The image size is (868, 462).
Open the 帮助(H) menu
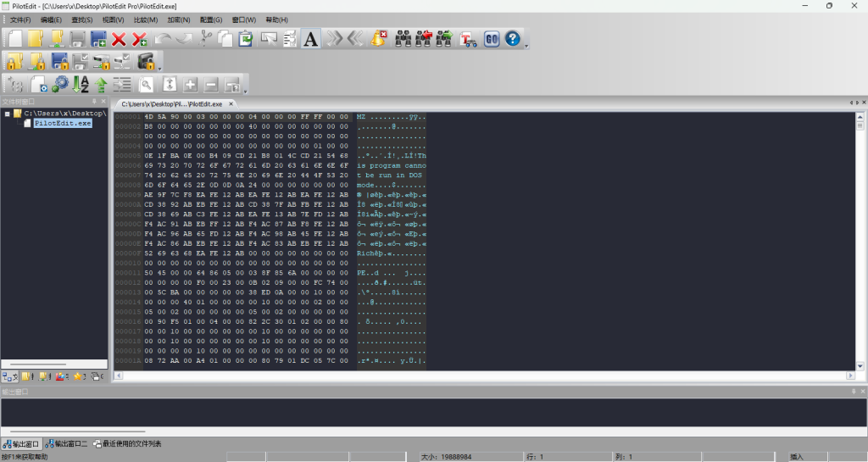(277, 19)
